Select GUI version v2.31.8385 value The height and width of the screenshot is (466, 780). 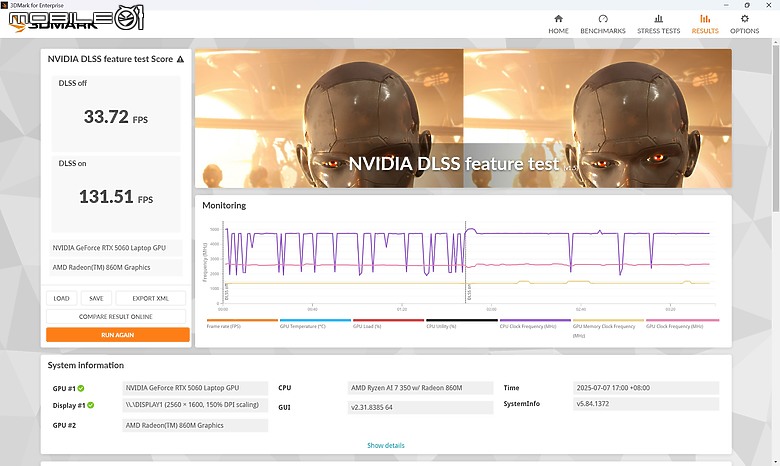click(420, 407)
